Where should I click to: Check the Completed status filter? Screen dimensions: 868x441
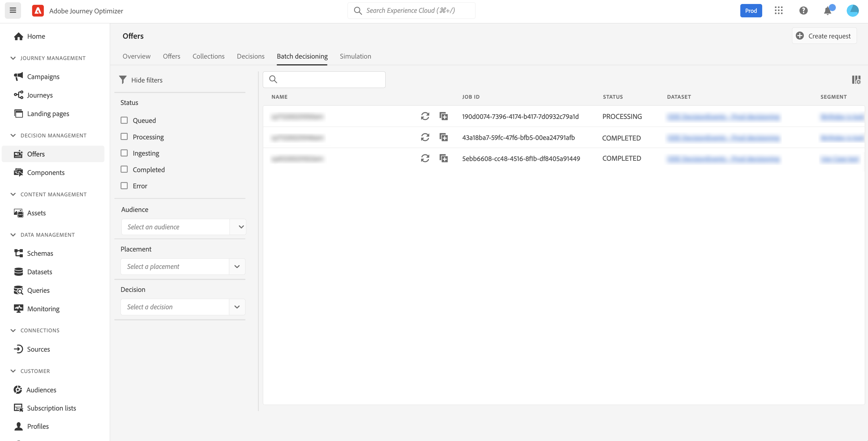(x=124, y=169)
